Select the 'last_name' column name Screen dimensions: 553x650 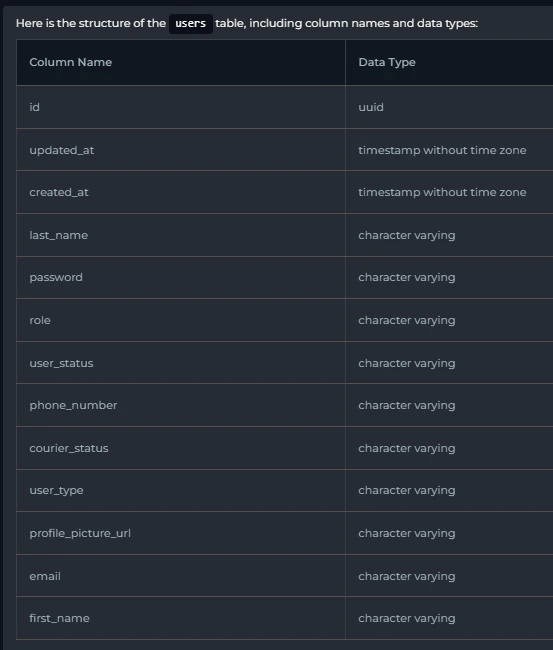(x=58, y=235)
